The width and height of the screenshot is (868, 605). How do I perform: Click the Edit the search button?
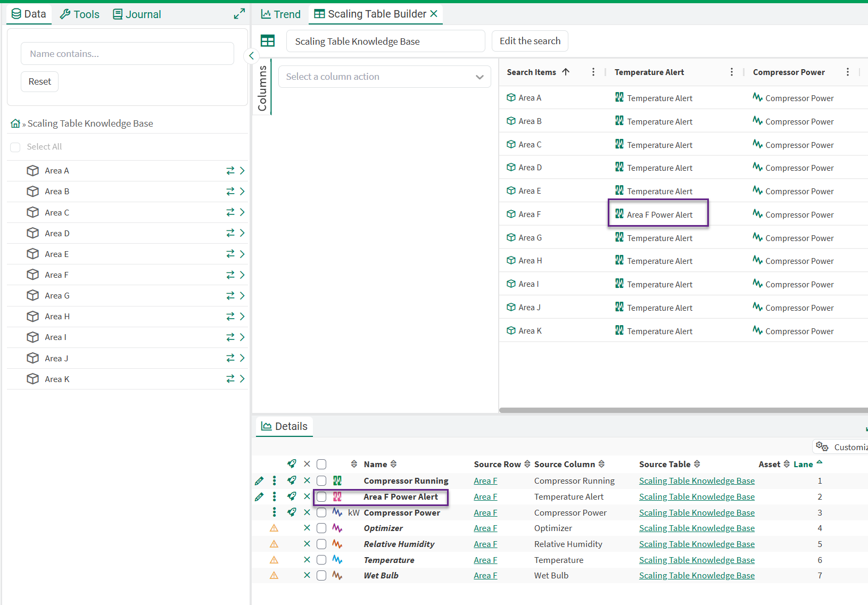click(530, 41)
